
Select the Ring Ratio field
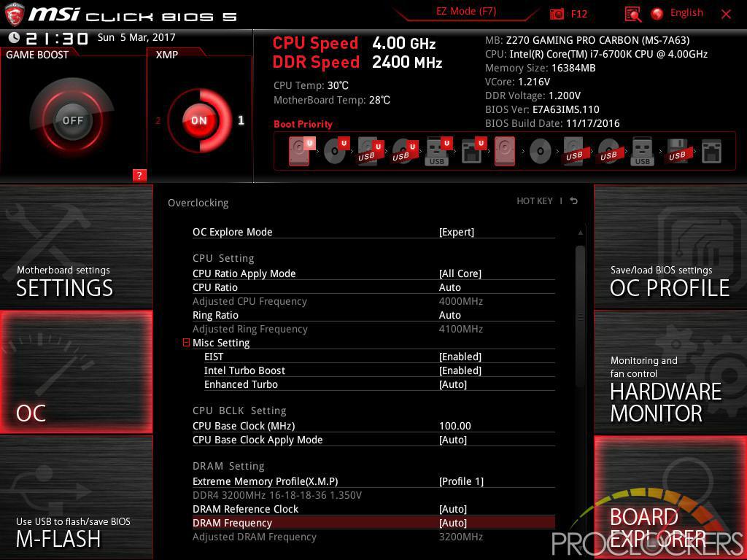point(373,315)
